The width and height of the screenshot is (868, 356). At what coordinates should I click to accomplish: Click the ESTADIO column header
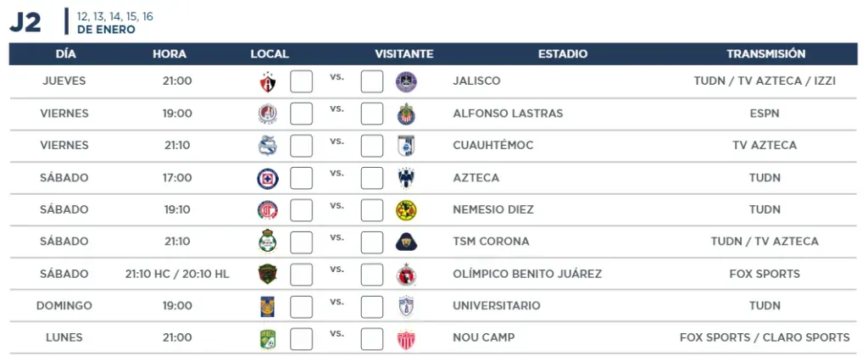coord(563,54)
